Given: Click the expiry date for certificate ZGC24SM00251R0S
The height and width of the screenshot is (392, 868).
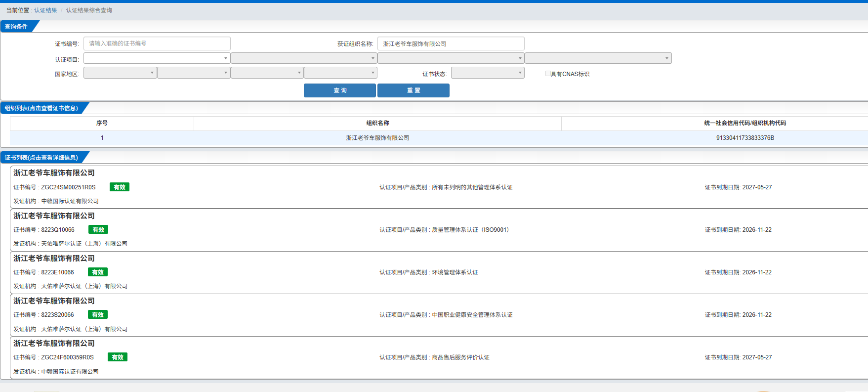Looking at the screenshot, I should coord(757,187).
